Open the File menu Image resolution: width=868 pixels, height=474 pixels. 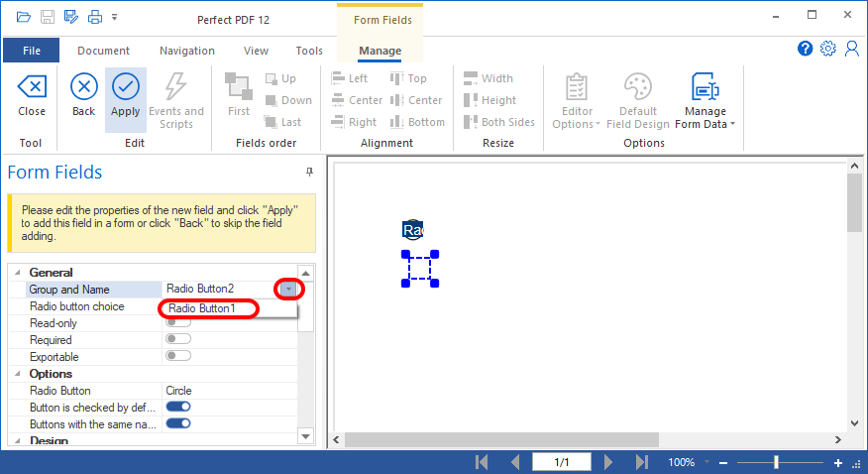point(32,51)
